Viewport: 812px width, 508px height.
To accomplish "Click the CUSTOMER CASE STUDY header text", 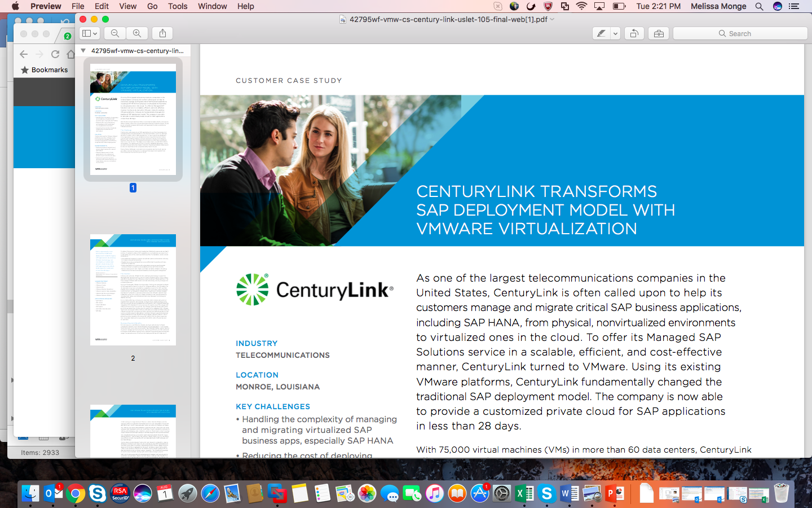I will 289,81.
